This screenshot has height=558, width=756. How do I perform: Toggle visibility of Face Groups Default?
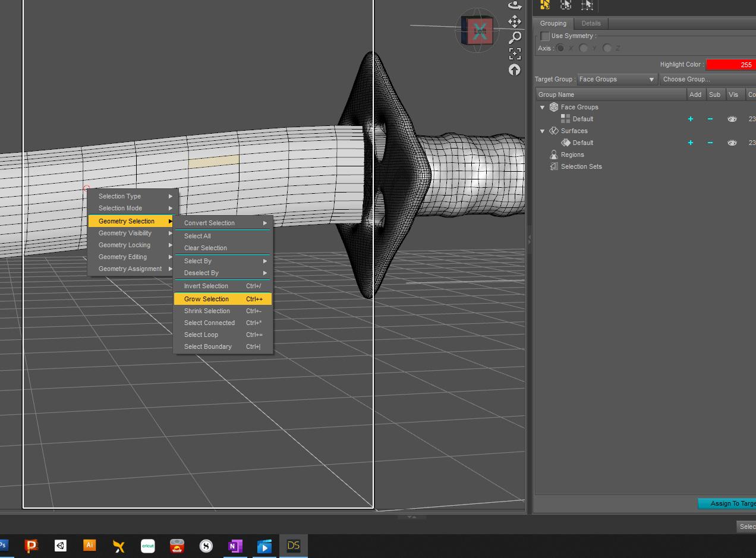(732, 119)
